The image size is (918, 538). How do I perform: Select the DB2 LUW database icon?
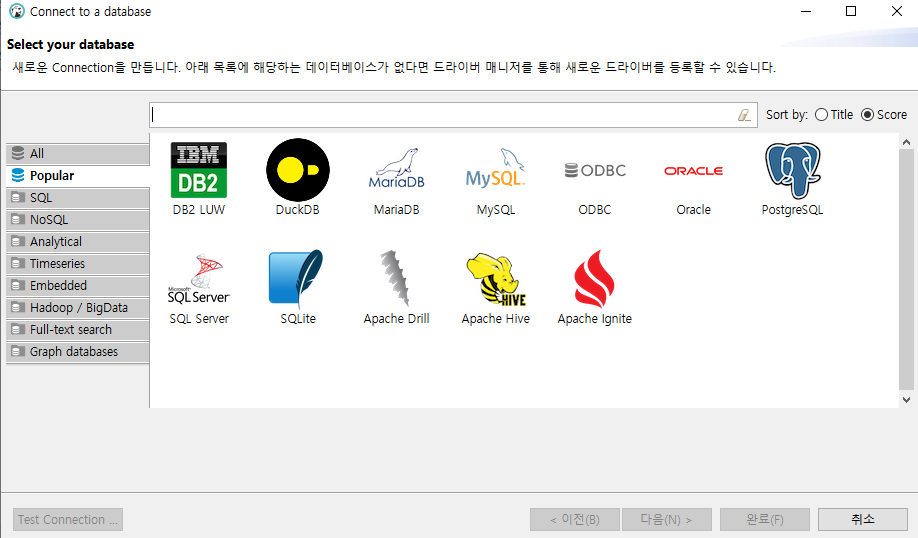[198, 170]
